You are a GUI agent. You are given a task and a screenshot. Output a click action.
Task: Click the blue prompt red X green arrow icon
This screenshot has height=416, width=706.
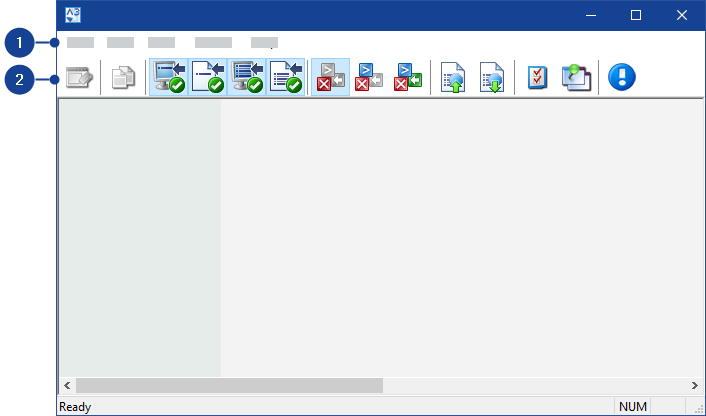[408, 78]
